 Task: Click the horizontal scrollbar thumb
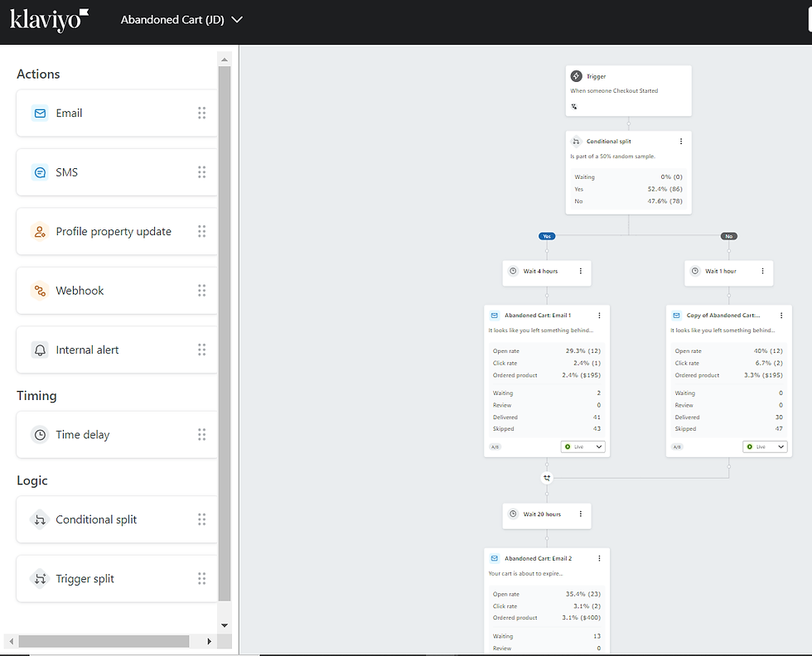104,641
